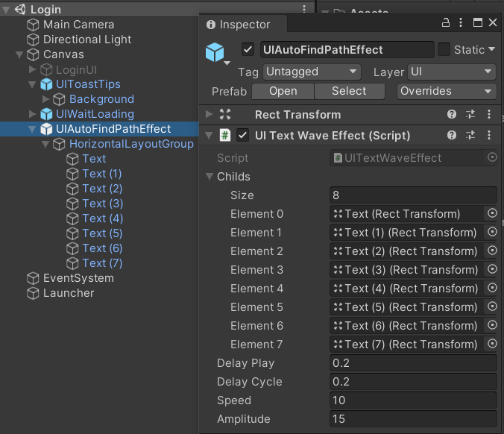Image resolution: width=504 pixels, height=434 pixels.
Task: Open the prefab Overrides dropdown
Action: click(446, 91)
